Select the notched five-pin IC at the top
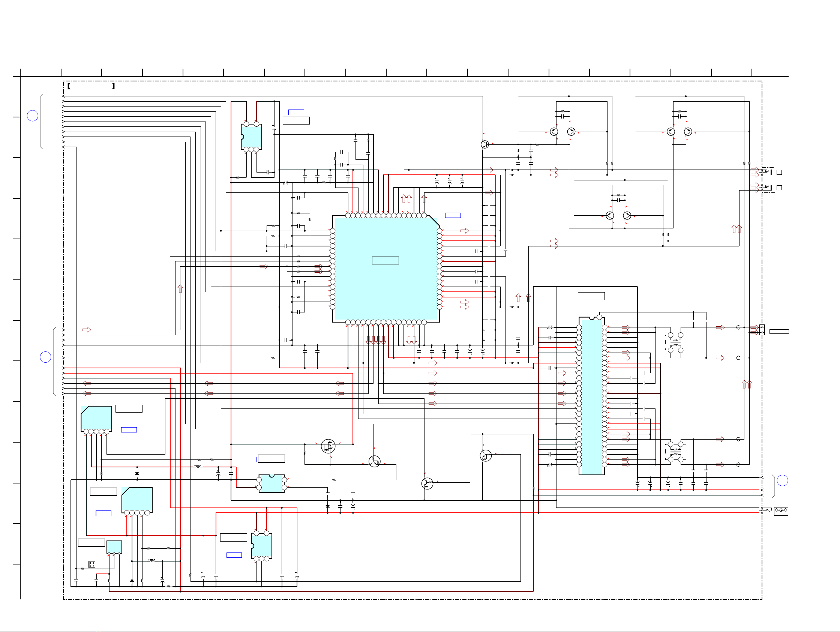The width and height of the screenshot is (840, 632). pos(251,137)
